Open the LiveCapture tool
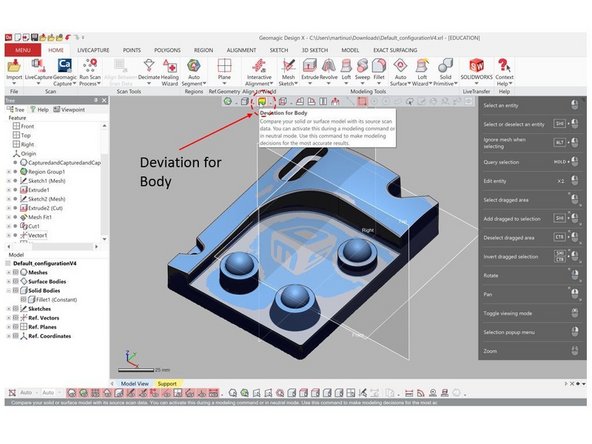 [x=38, y=69]
